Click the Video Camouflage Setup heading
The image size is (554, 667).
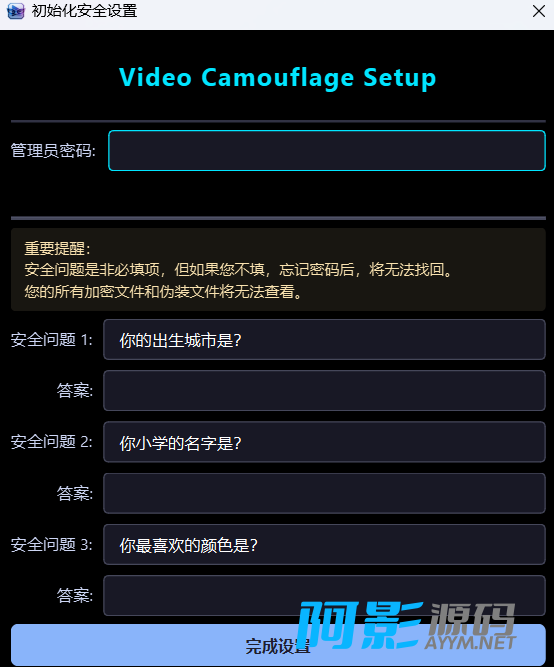[x=277, y=78]
